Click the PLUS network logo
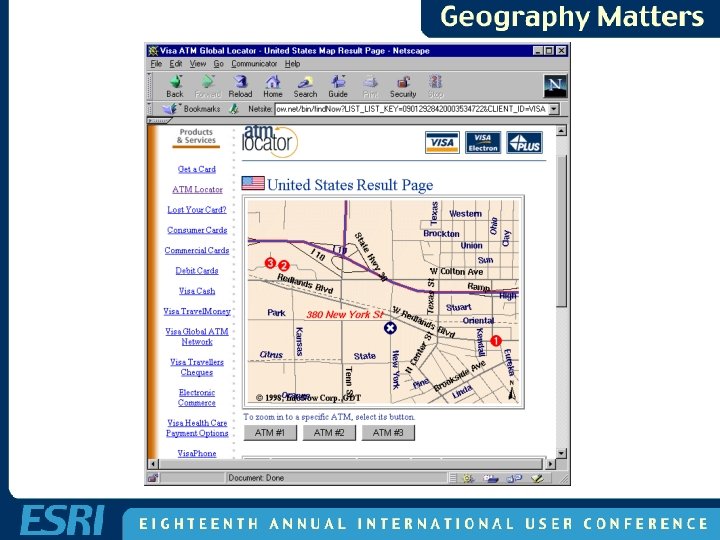Viewport: 720px width, 540px height. pos(524,142)
